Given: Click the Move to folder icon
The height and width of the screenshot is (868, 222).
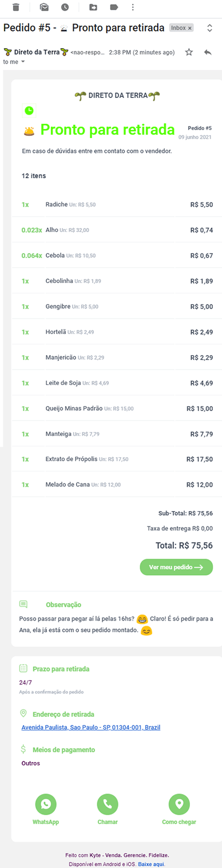Looking at the screenshot, I should click(93, 7).
